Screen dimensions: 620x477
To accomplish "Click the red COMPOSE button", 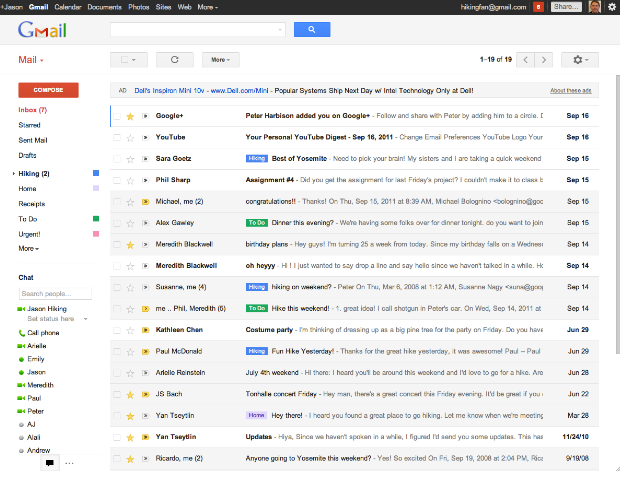I will coord(48,90).
